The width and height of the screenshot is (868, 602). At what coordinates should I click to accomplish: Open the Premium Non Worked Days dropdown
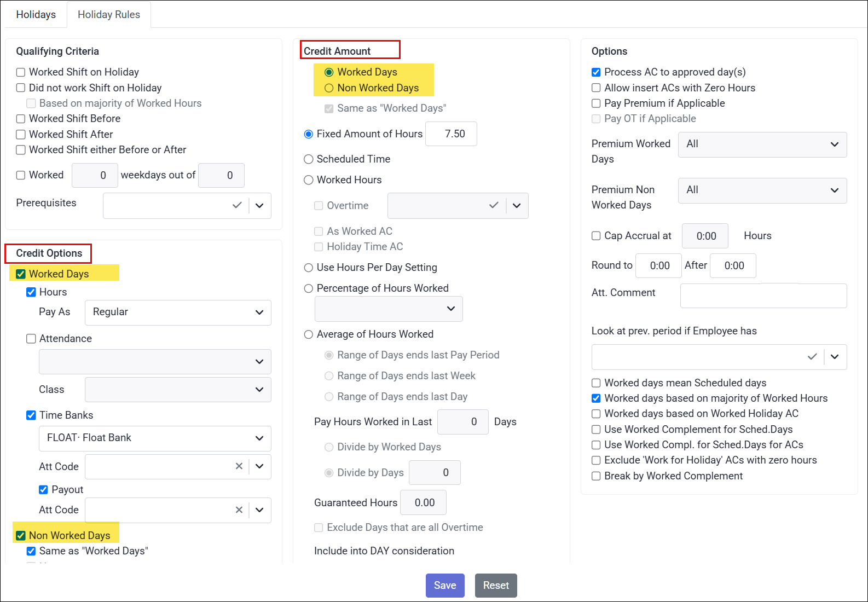pyautogui.click(x=762, y=190)
